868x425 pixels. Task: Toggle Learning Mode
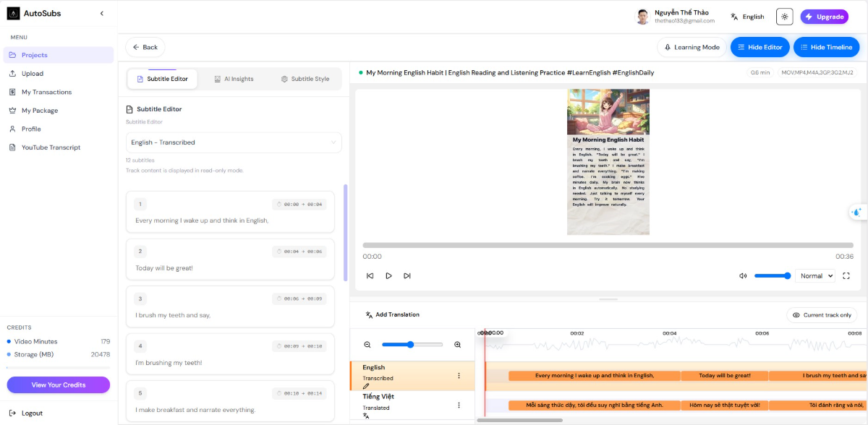691,47
